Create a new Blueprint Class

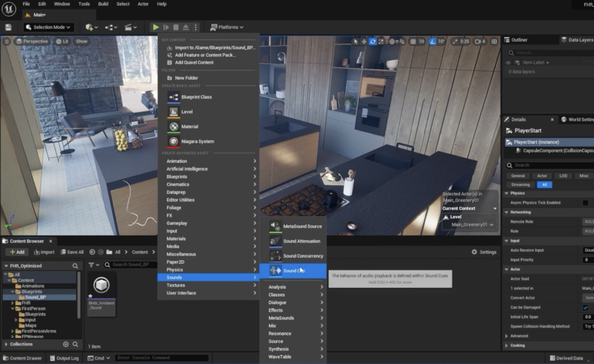click(x=208, y=97)
